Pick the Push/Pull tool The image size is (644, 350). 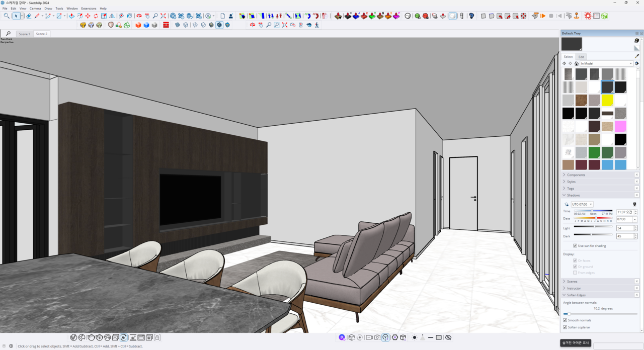[71, 16]
